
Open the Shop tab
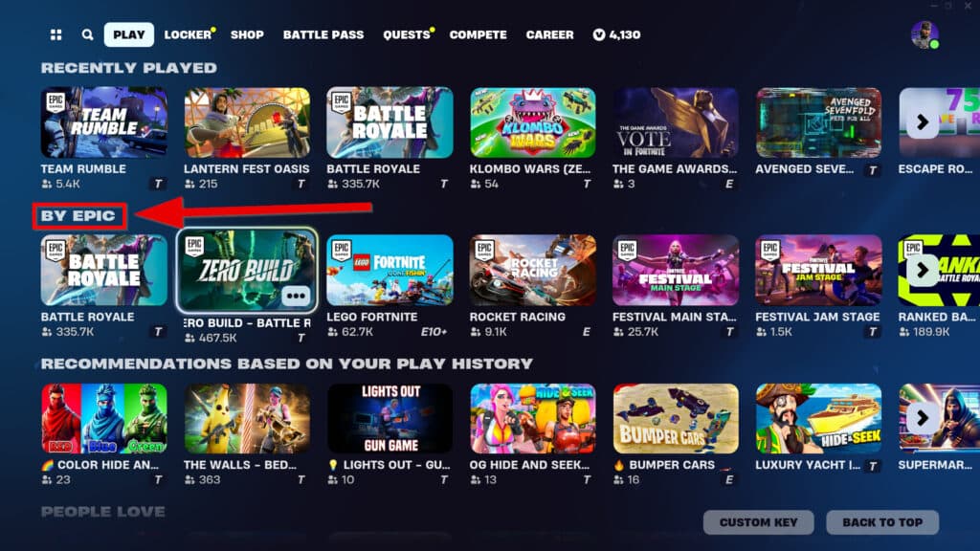247,35
